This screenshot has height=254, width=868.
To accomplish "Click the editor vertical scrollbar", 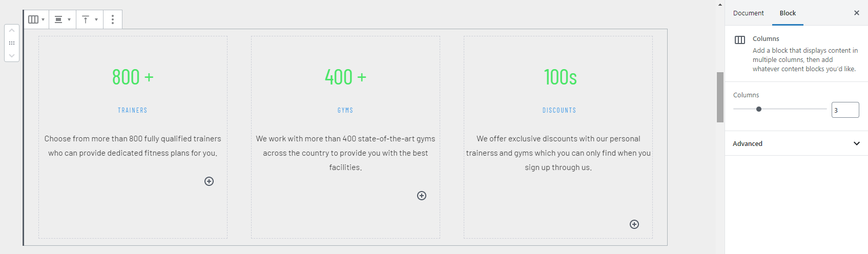I will pyautogui.click(x=720, y=97).
